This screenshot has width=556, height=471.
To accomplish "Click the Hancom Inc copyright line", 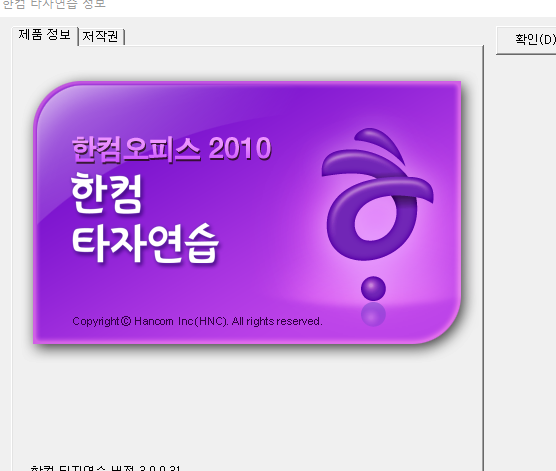I will 197,321.
